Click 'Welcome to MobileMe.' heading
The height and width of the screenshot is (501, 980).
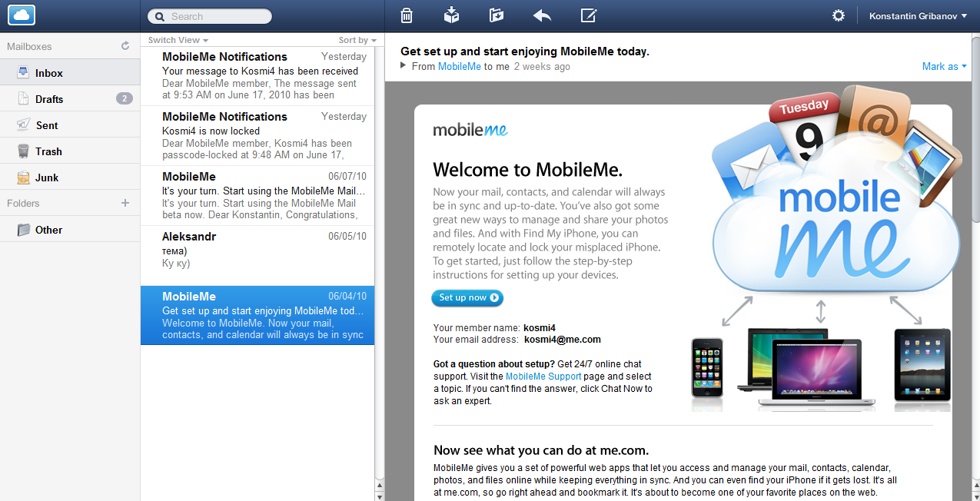[528, 169]
